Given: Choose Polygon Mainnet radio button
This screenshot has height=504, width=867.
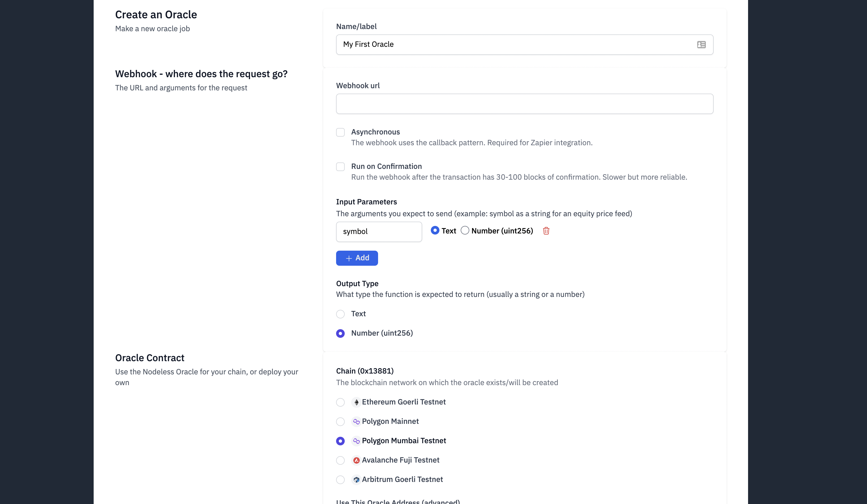Looking at the screenshot, I should tap(340, 421).
